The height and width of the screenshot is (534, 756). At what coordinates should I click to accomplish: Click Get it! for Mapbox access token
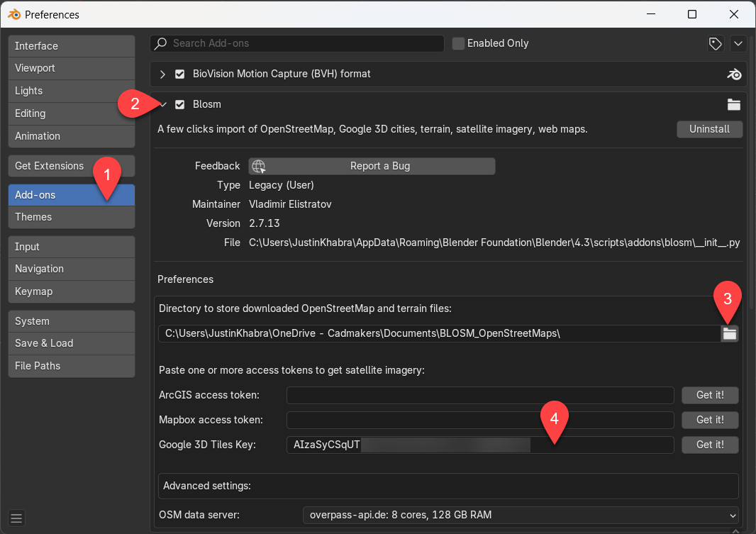coord(710,420)
